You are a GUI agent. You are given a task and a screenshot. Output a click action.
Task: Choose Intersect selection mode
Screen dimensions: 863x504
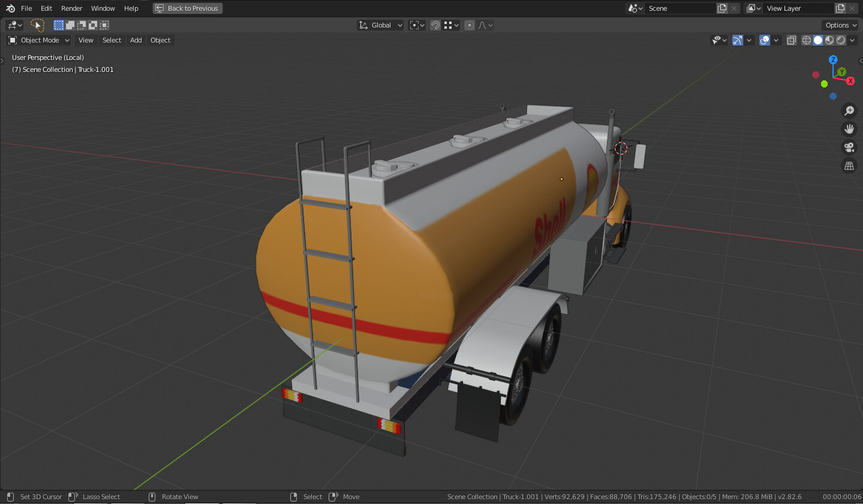[x=104, y=25]
